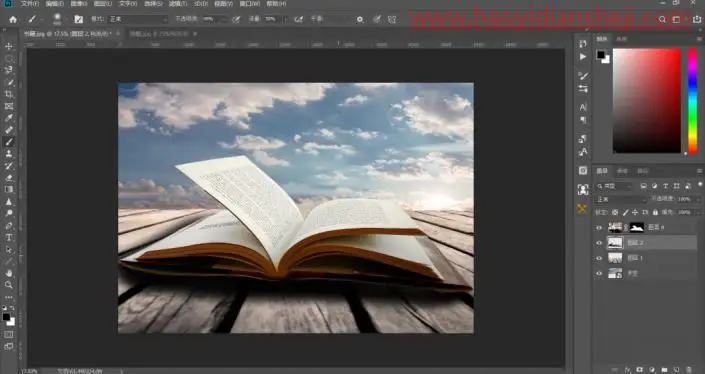Viewport: 705px width, 374px height.
Task: Select the Type tool
Action: click(x=9, y=237)
